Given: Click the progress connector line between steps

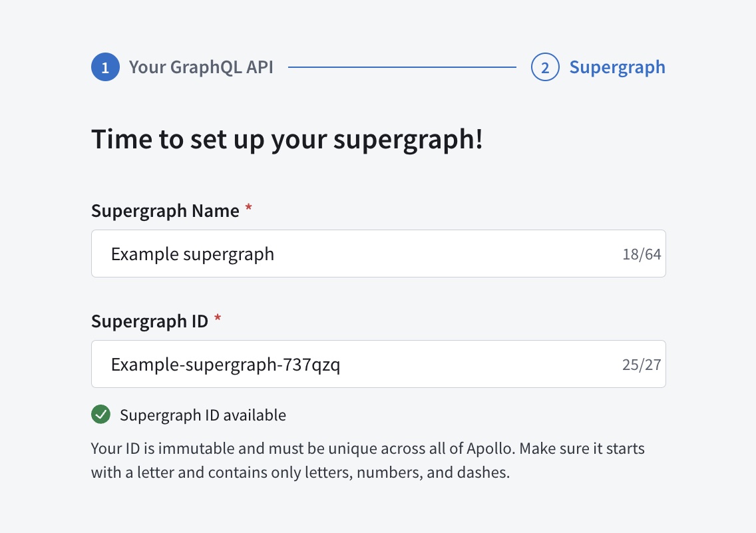Looking at the screenshot, I should point(403,67).
